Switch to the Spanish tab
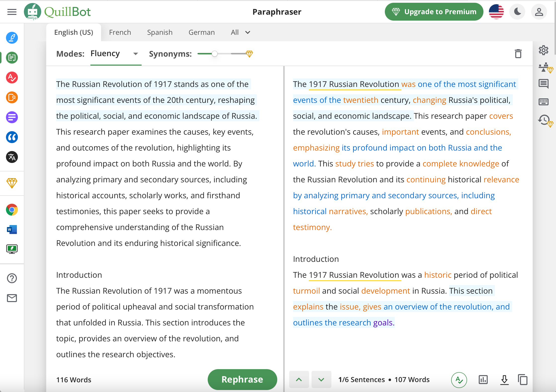The image size is (556, 392). [160, 32]
